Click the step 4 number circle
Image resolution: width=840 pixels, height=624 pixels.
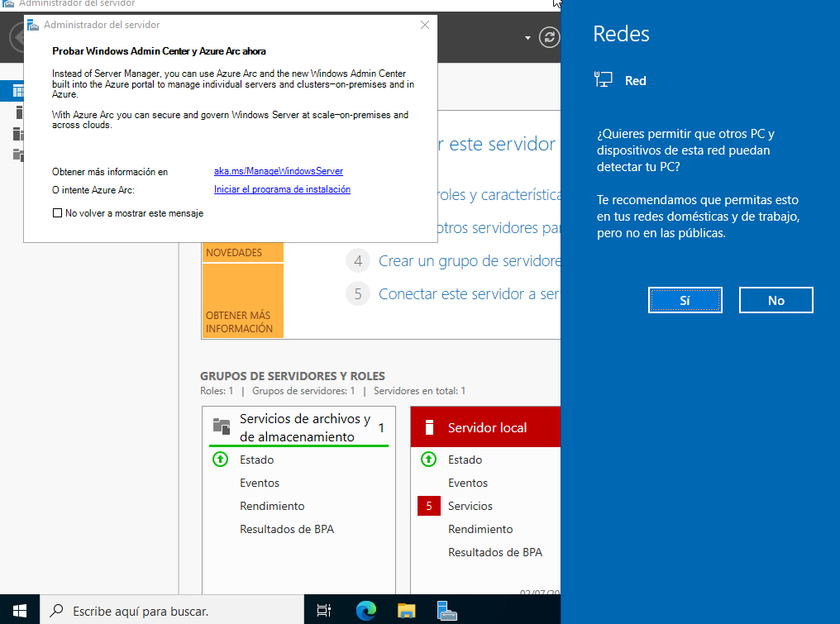coord(358,261)
